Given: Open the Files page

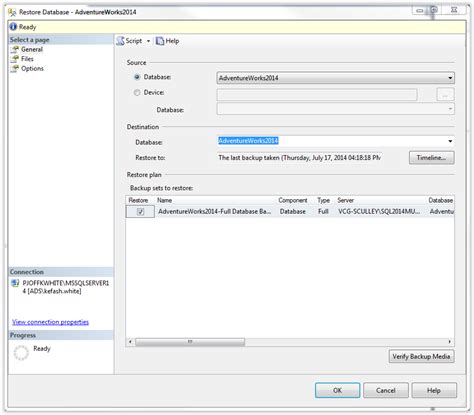Looking at the screenshot, I should pyautogui.click(x=27, y=59).
